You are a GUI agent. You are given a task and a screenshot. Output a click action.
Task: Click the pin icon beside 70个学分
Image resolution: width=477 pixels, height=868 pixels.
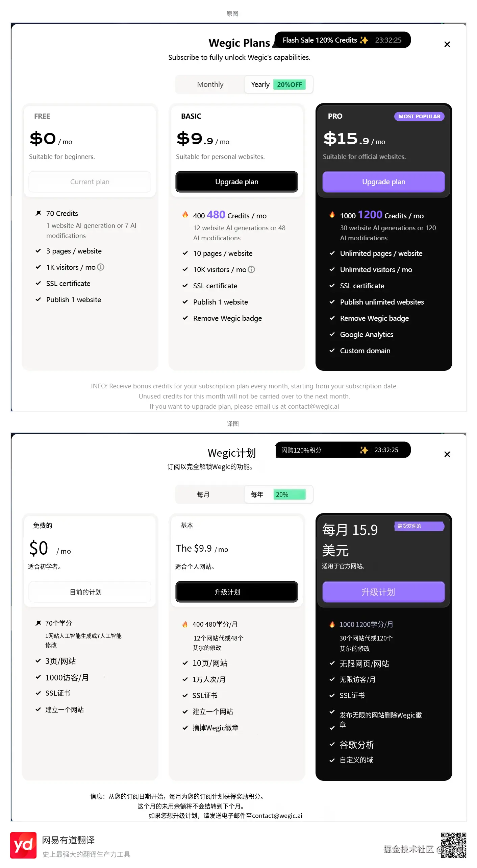pyautogui.click(x=38, y=623)
